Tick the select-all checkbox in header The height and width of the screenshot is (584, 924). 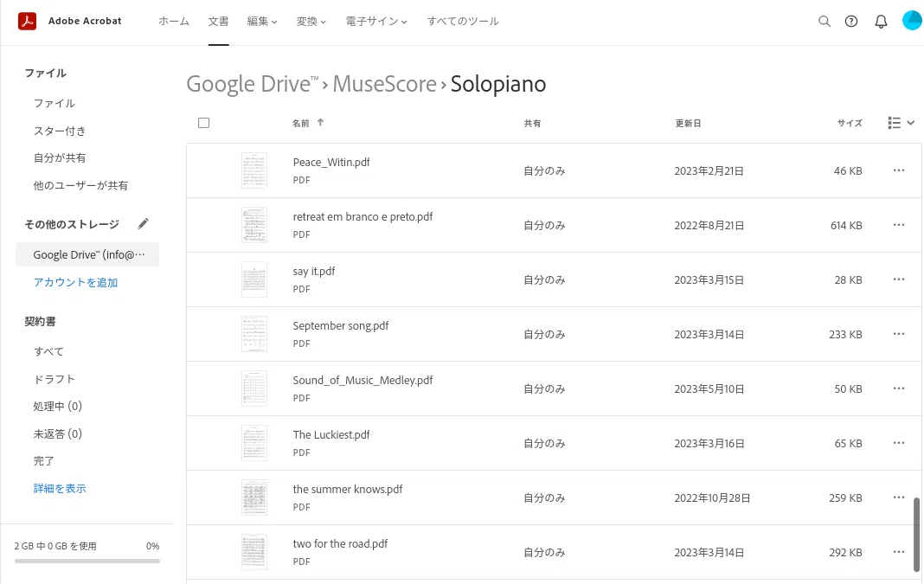(x=204, y=123)
